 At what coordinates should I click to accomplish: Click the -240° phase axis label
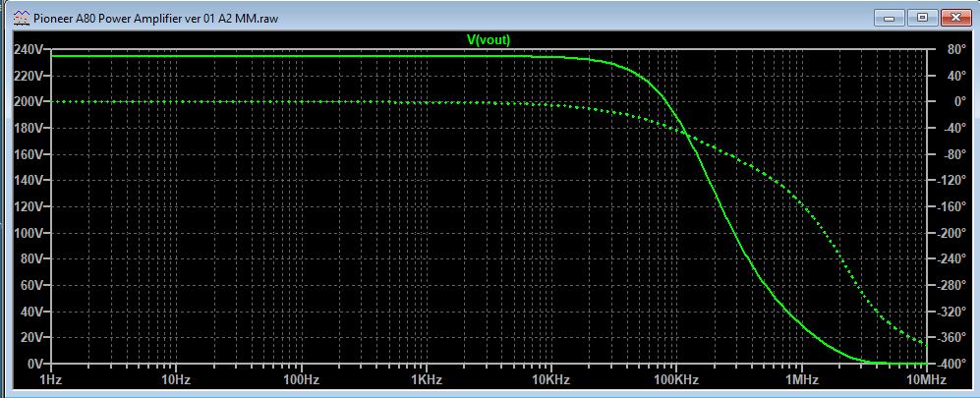point(950,258)
